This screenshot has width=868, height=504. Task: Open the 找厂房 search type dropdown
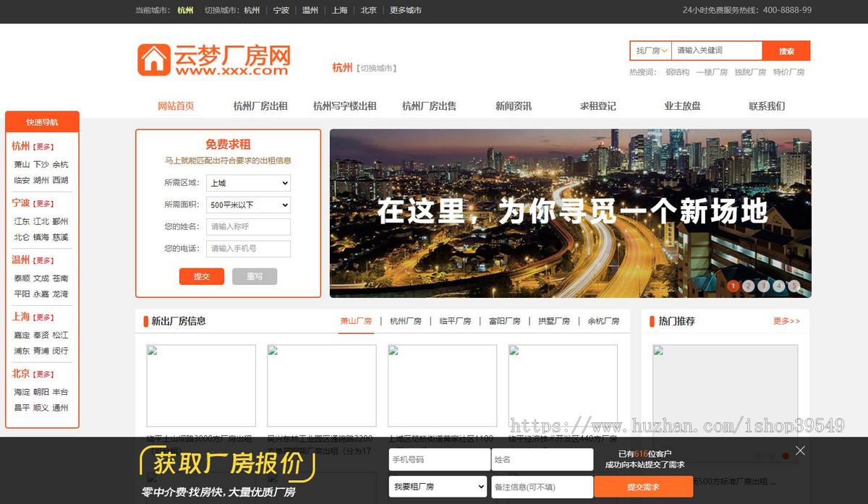(650, 51)
